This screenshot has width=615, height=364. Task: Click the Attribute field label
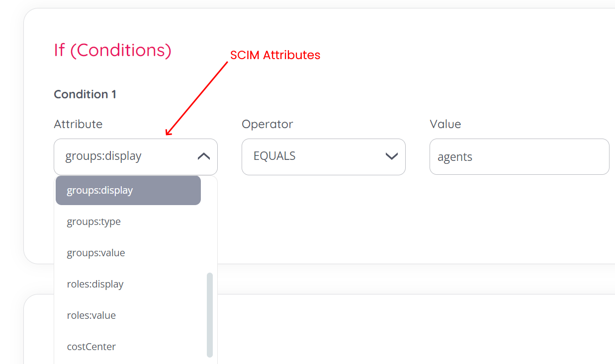pos(78,124)
